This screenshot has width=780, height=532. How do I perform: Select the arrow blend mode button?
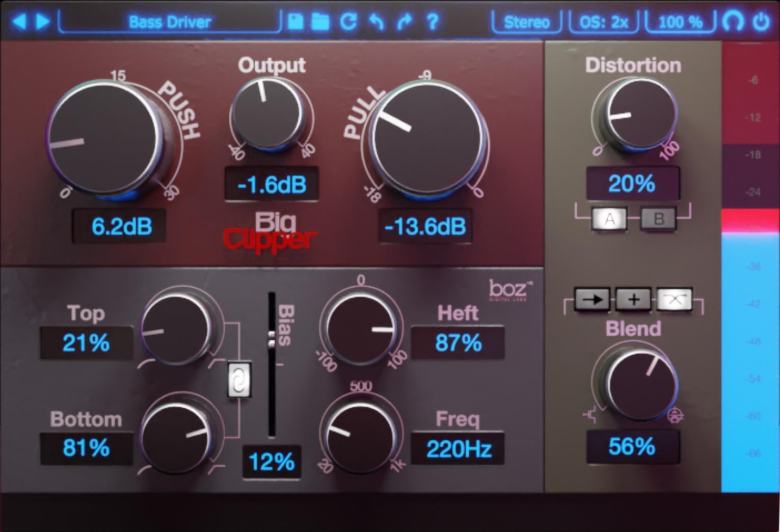[592, 300]
